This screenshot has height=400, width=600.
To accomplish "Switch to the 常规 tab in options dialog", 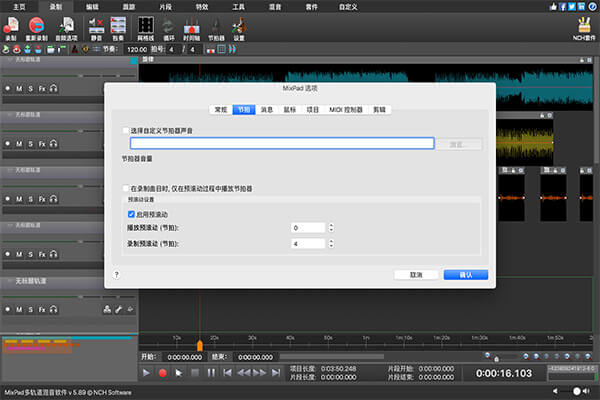I will coord(221,109).
